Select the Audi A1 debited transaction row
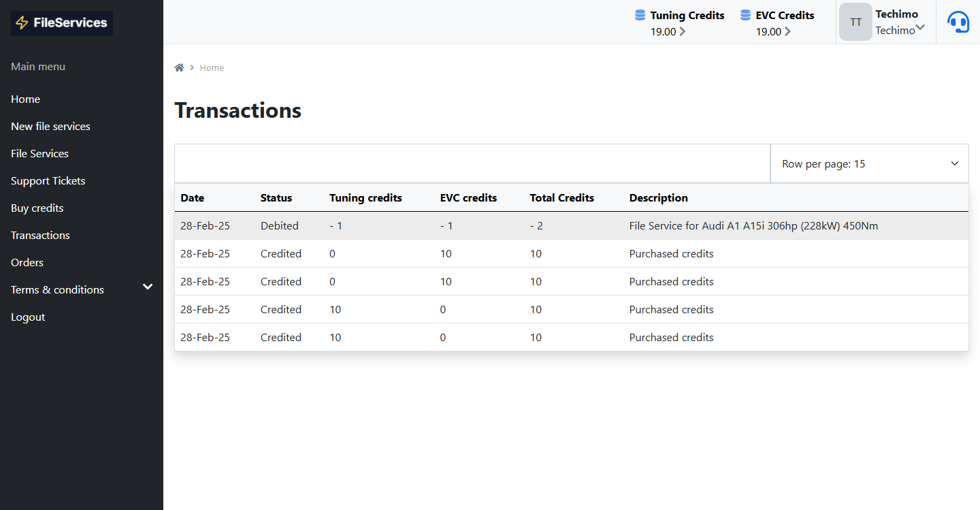980x510 pixels. (476, 225)
